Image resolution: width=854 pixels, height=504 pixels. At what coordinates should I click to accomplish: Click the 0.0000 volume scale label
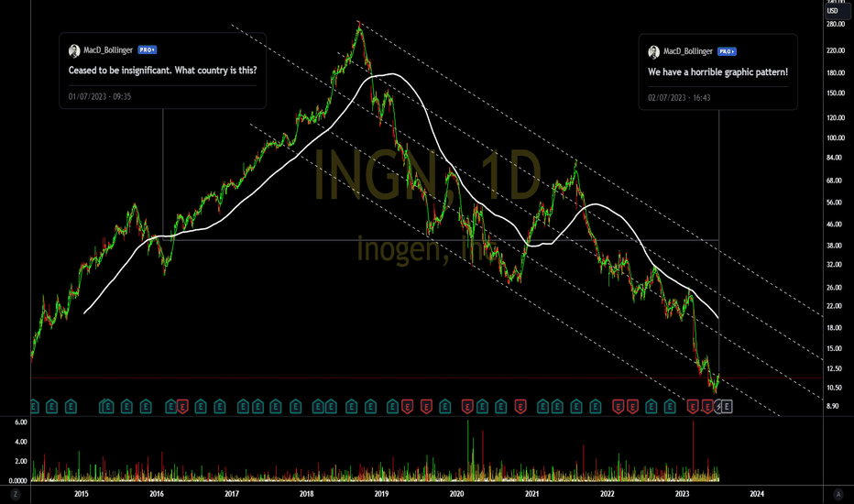tap(17, 481)
